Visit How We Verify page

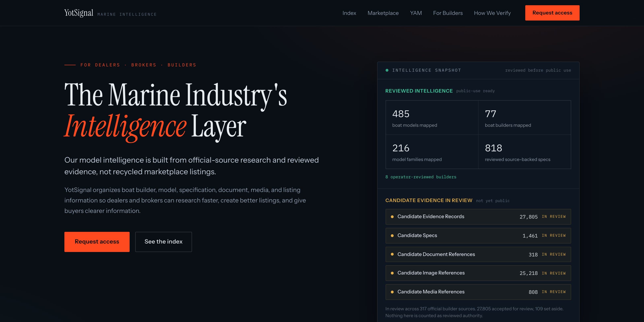coord(492,13)
